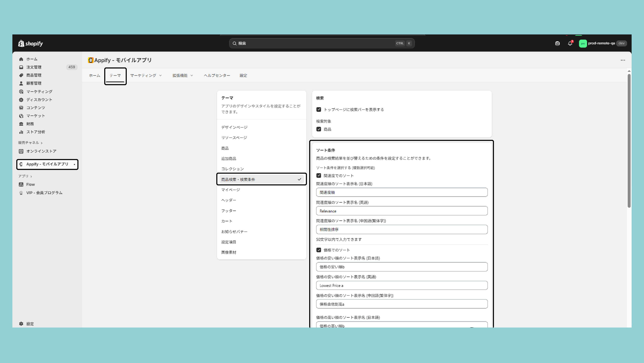Uncheck トップページに検索バーを表示する checkbox
Screen dimensions: 644x363
[319, 110]
